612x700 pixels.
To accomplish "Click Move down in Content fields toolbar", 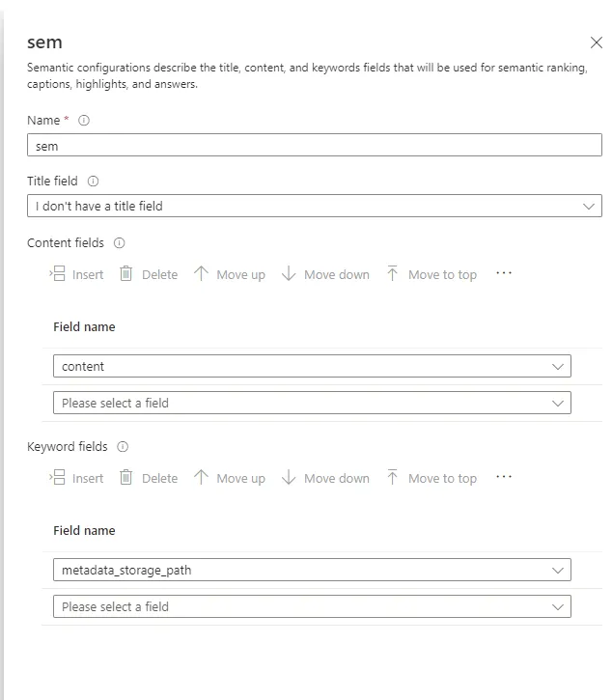I will pyautogui.click(x=325, y=274).
